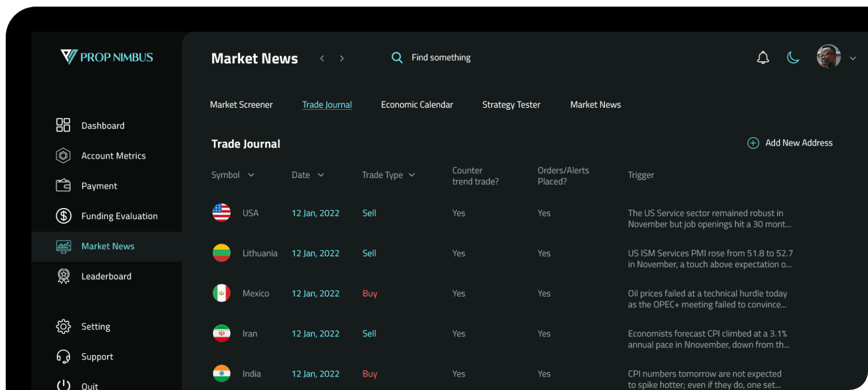
Task: Open Funding Evaluation via the dollar icon
Action: [63, 216]
